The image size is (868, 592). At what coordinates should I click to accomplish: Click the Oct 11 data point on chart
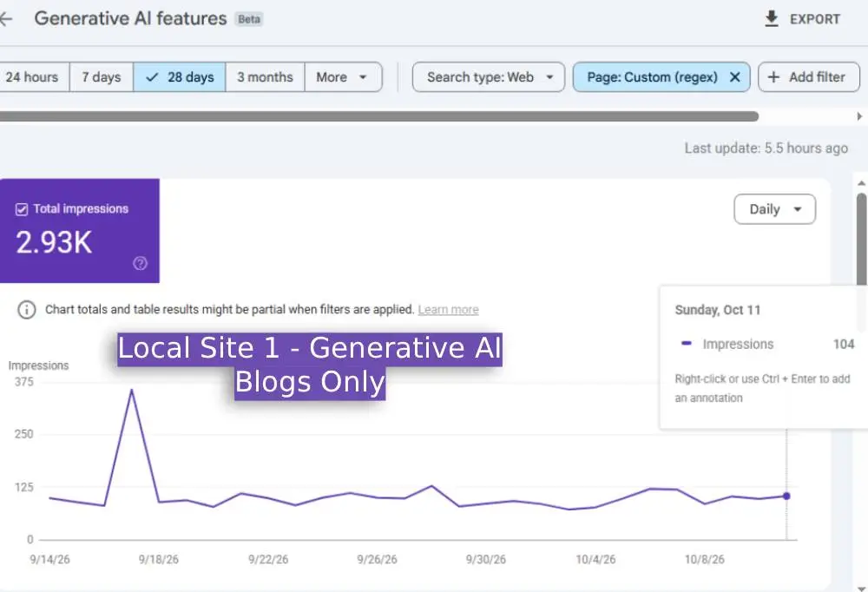click(x=786, y=497)
